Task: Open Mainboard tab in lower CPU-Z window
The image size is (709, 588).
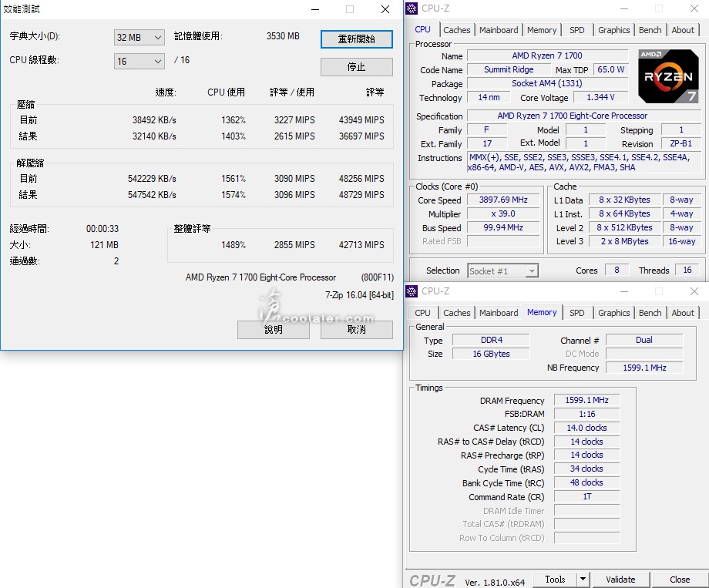Action: [499, 313]
